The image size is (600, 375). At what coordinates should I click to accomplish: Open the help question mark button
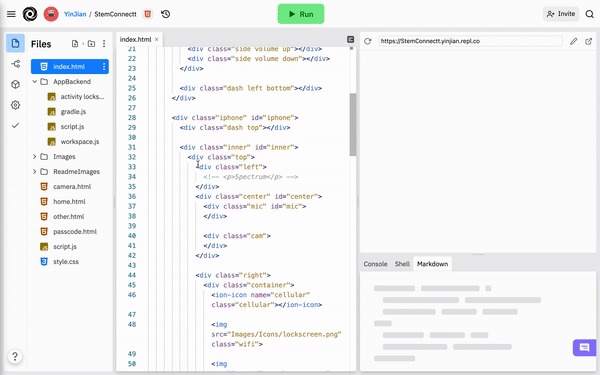[x=15, y=356]
